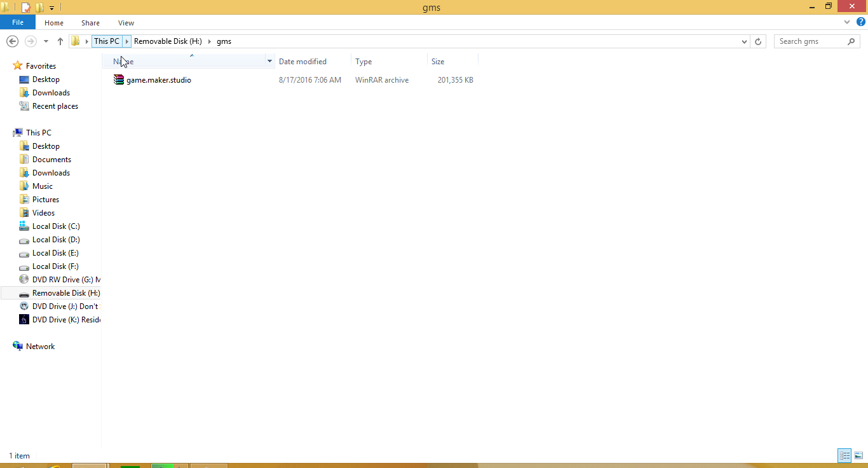Image resolution: width=868 pixels, height=468 pixels.
Task: Click This PC in the address breadcrumb
Action: tap(106, 41)
